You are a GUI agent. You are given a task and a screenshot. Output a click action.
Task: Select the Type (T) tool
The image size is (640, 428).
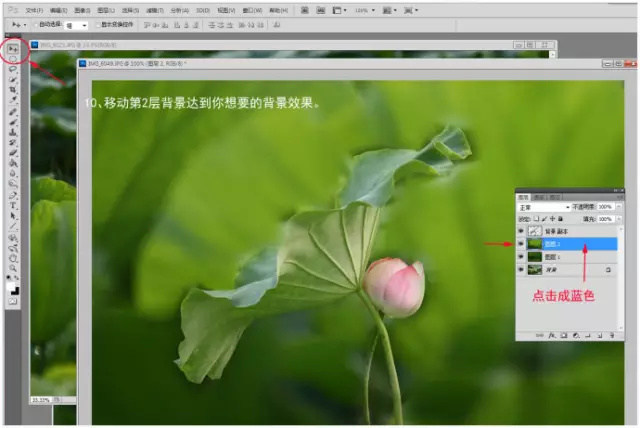pos(14,203)
